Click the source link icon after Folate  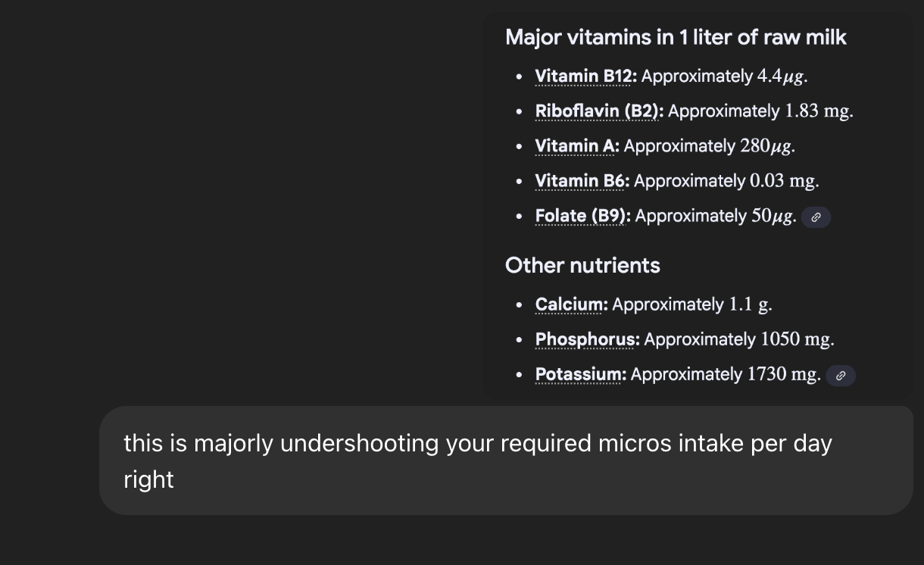coord(816,217)
